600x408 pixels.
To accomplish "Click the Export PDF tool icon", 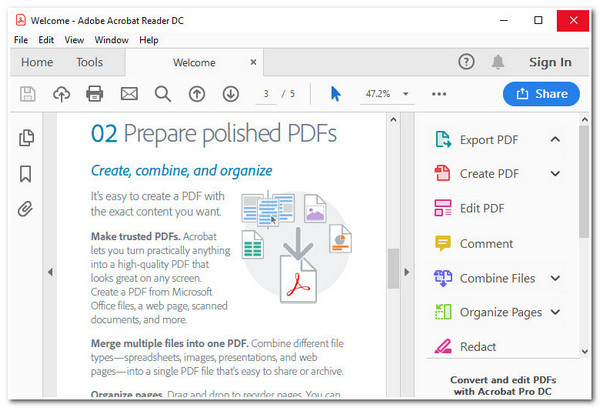I will (x=443, y=139).
